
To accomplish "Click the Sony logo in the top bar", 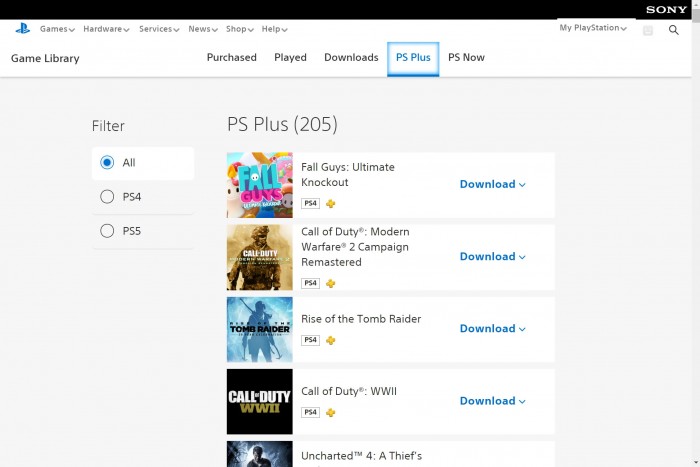I will [666, 9].
